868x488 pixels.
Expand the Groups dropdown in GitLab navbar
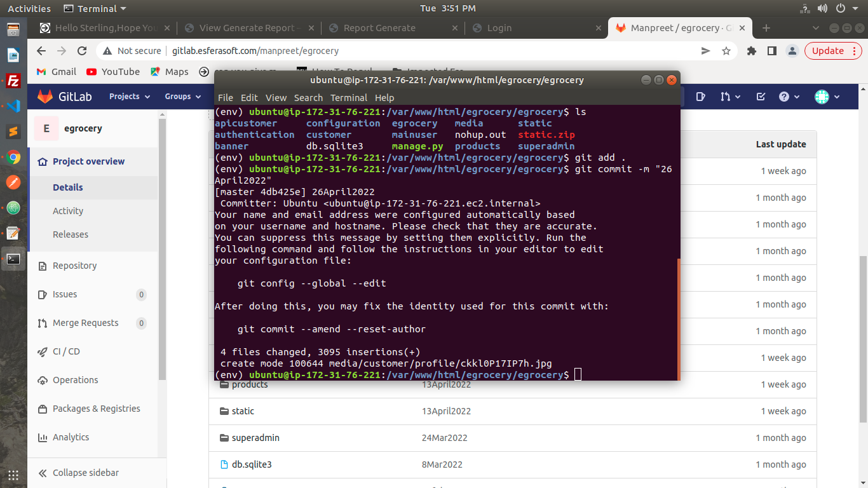pyautogui.click(x=183, y=97)
